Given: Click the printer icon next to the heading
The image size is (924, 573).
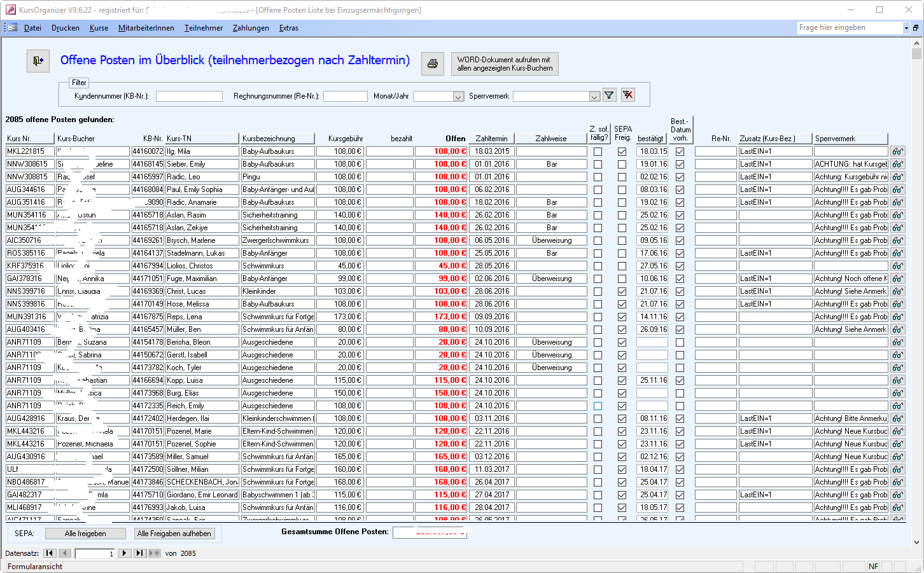Looking at the screenshot, I should click(x=433, y=64).
